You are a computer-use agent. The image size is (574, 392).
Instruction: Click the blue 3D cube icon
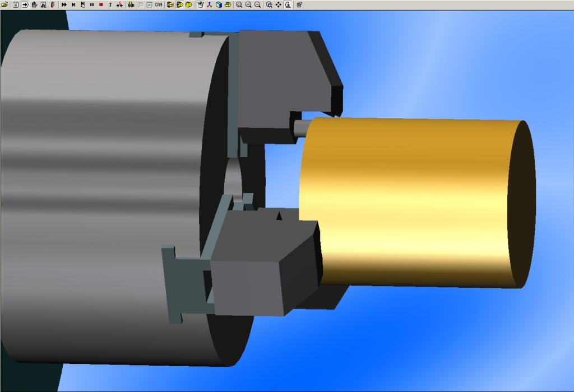(x=219, y=4)
